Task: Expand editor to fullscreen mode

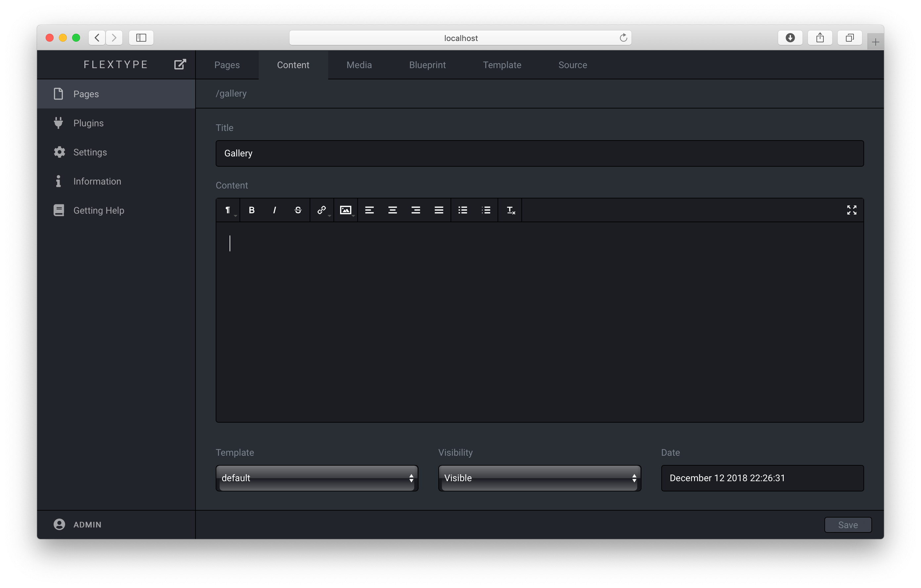Action: [852, 210]
